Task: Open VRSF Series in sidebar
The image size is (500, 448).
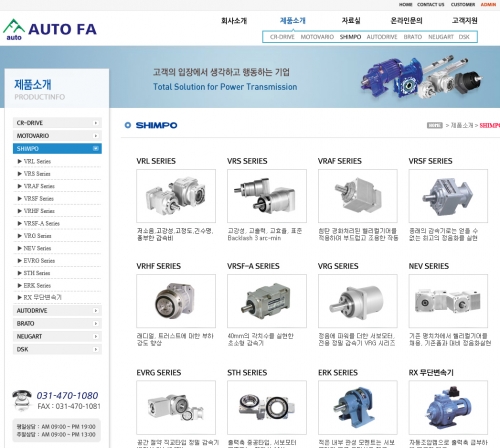Action: point(38,199)
